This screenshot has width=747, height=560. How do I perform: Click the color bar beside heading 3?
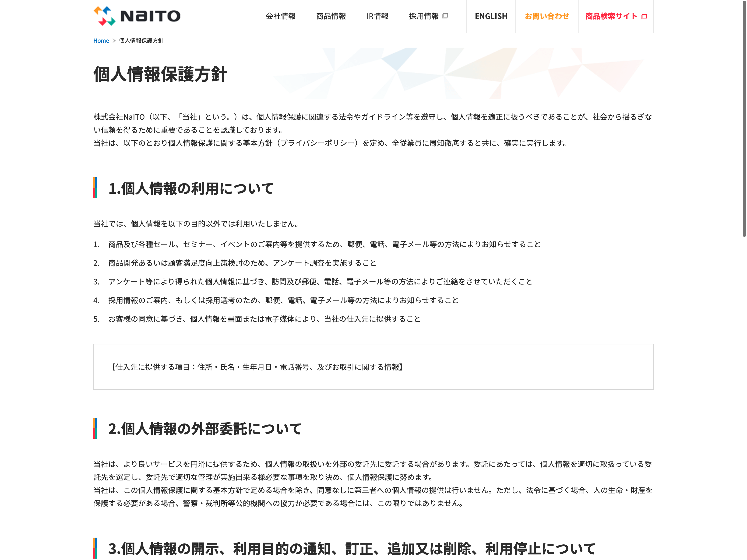95,548
